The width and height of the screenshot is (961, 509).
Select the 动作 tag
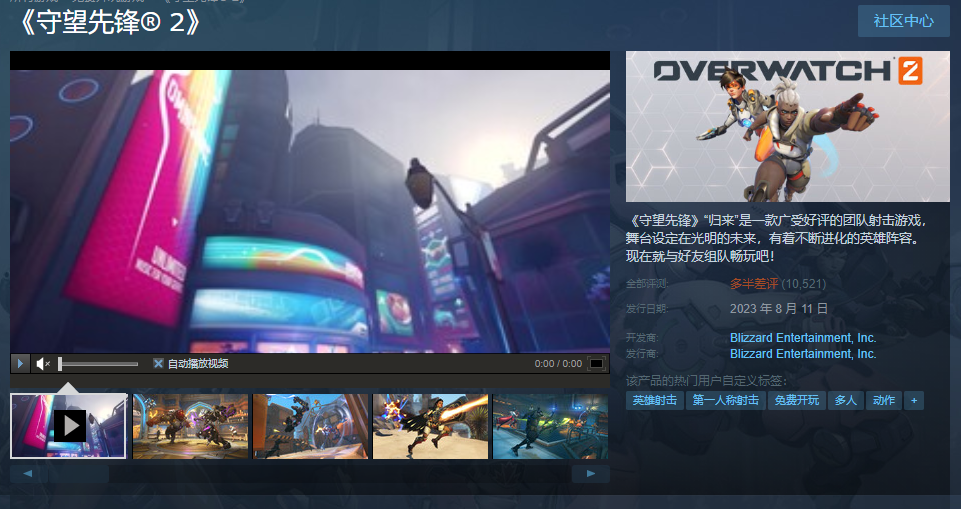[884, 401]
